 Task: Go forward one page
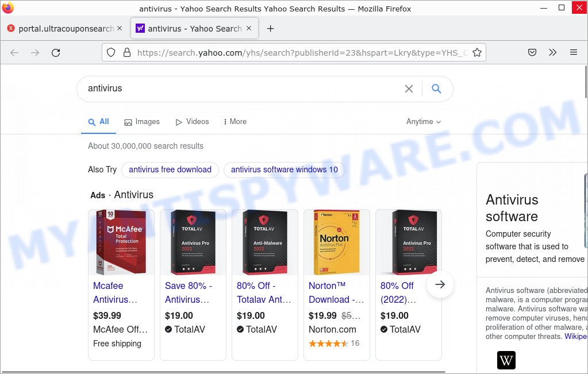35,52
